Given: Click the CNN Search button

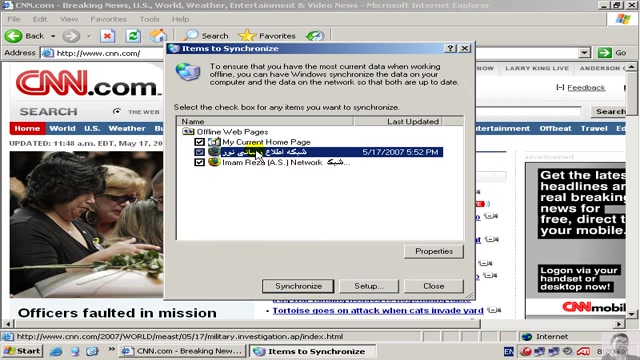Looking at the screenshot, I should tap(609, 111).
